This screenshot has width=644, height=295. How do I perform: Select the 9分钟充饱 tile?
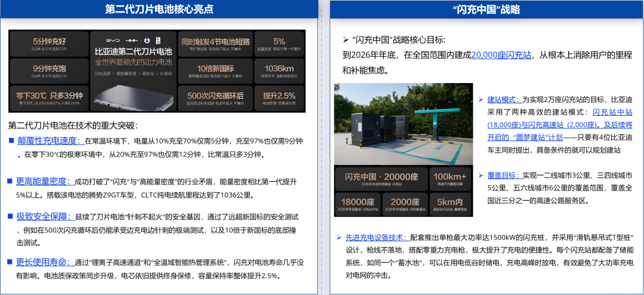pyautogui.click(x=49, y=70)
